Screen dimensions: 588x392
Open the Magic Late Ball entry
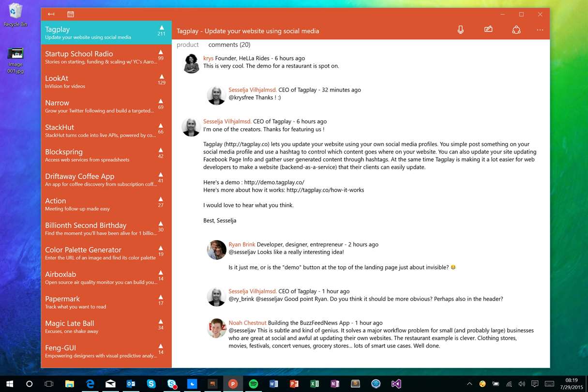click(x=106, y=327)
